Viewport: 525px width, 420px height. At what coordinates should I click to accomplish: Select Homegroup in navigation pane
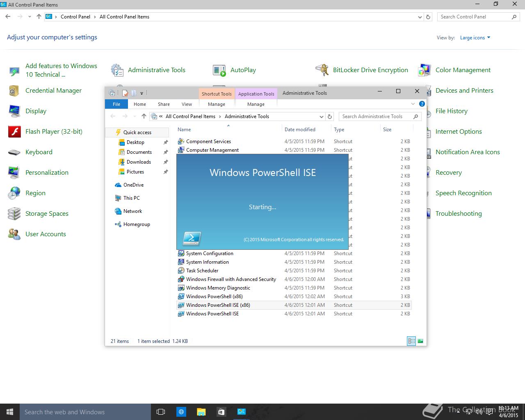137,224
